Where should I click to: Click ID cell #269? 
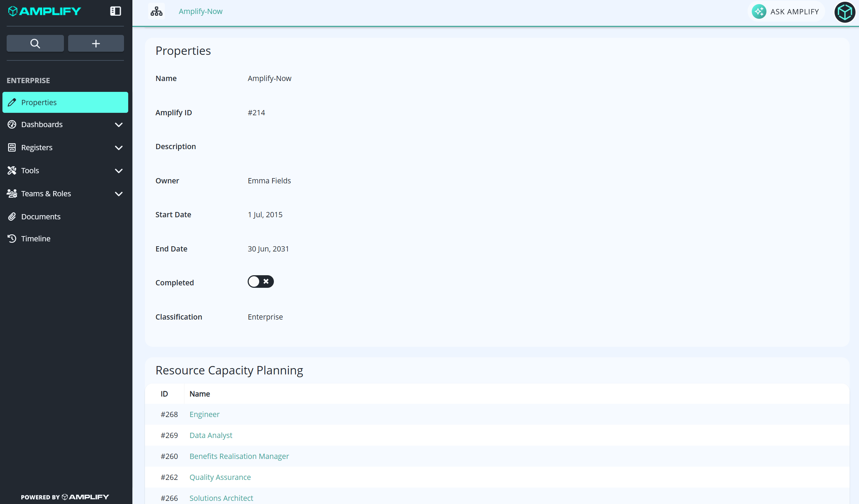(169, 435)
